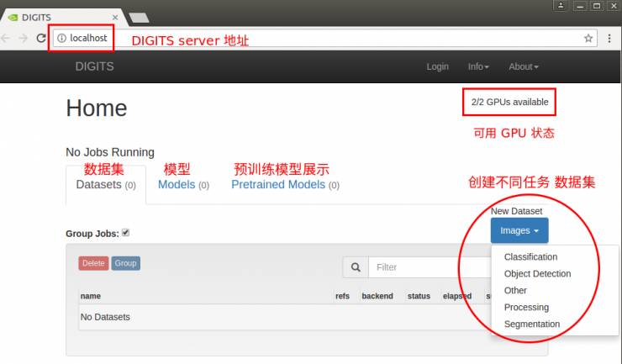
Task: Expand the Info dropdown in navbar
Action: (478, 66)
